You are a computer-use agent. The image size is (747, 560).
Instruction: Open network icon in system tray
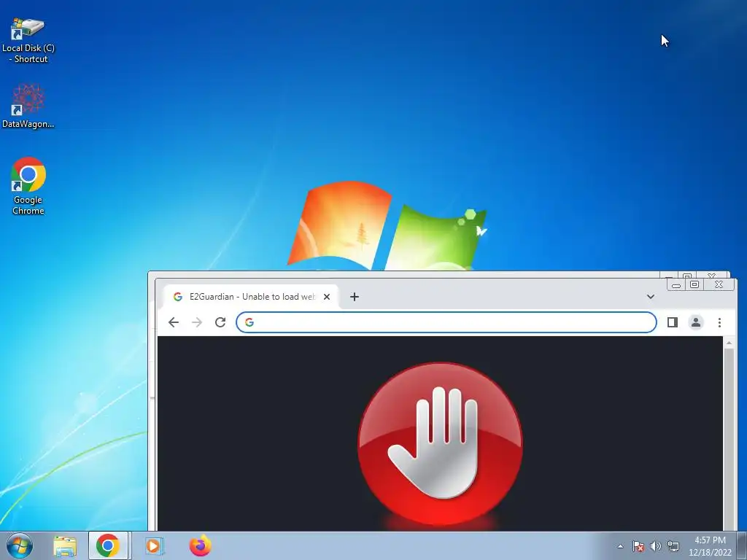[x=673, y=546]
